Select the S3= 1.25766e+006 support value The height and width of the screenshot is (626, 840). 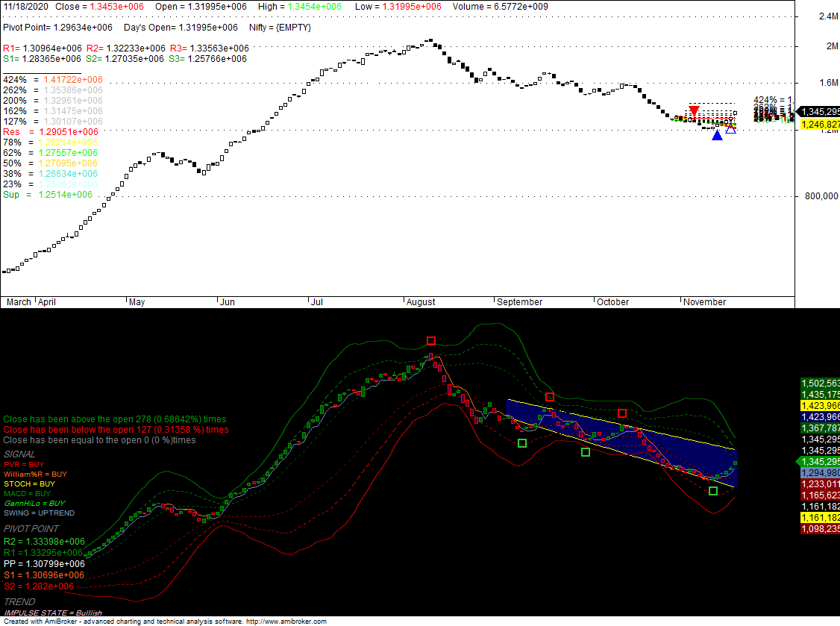point(208,59)
